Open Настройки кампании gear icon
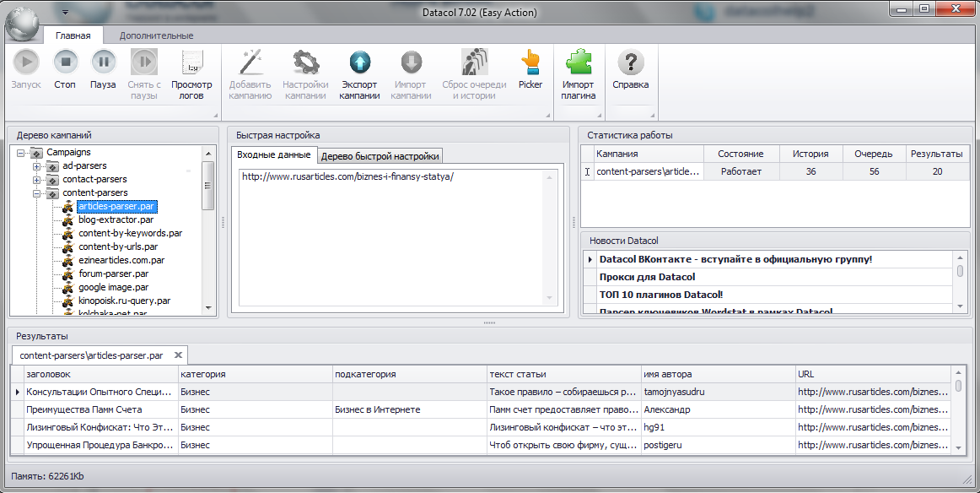 (305, 62)
